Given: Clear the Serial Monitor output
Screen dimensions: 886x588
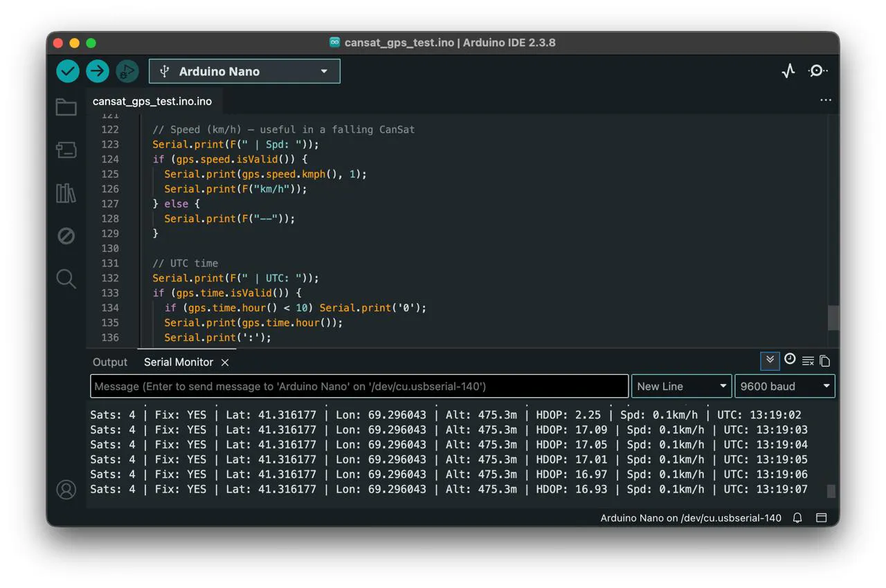Looking at the screenshot, I should 808,361.
